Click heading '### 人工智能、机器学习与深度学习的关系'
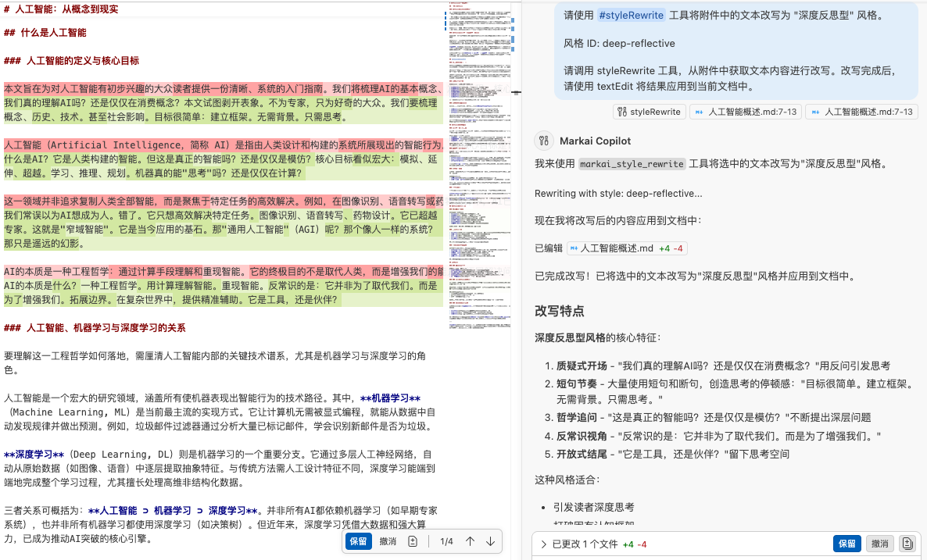This screenshot has width=927, height=560. point(95,327)
